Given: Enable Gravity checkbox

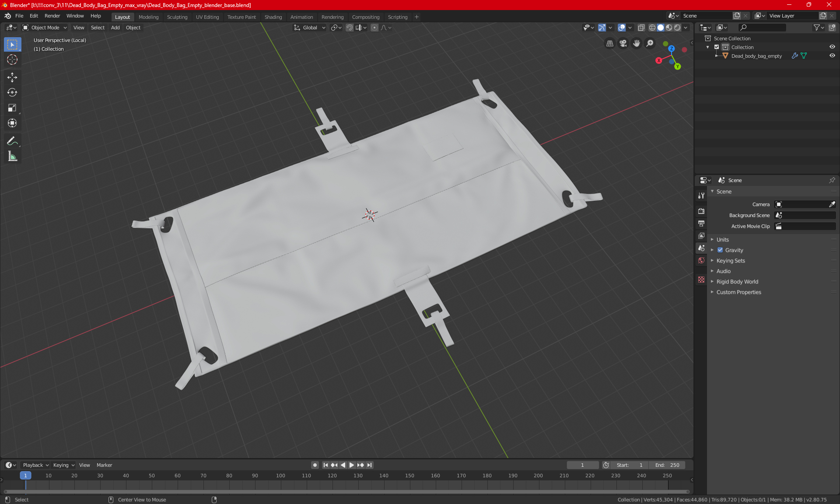Looking at the screenshot, I should (720, 250).
